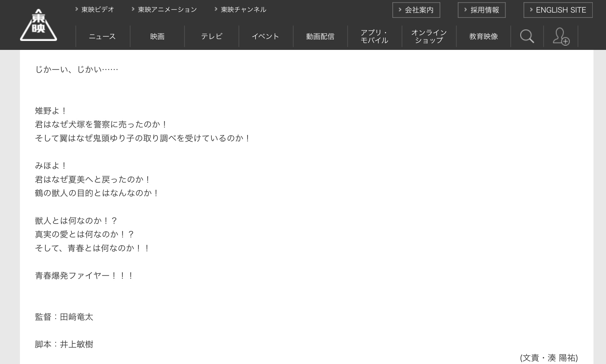Open the 東映アニメーション link
The width and height of the screenshot is (606, 364).
point(164,10)
